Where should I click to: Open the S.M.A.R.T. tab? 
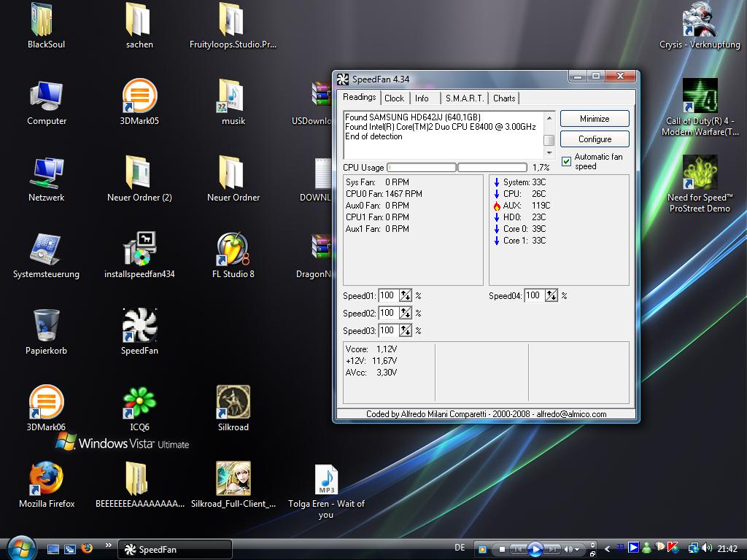465,98
